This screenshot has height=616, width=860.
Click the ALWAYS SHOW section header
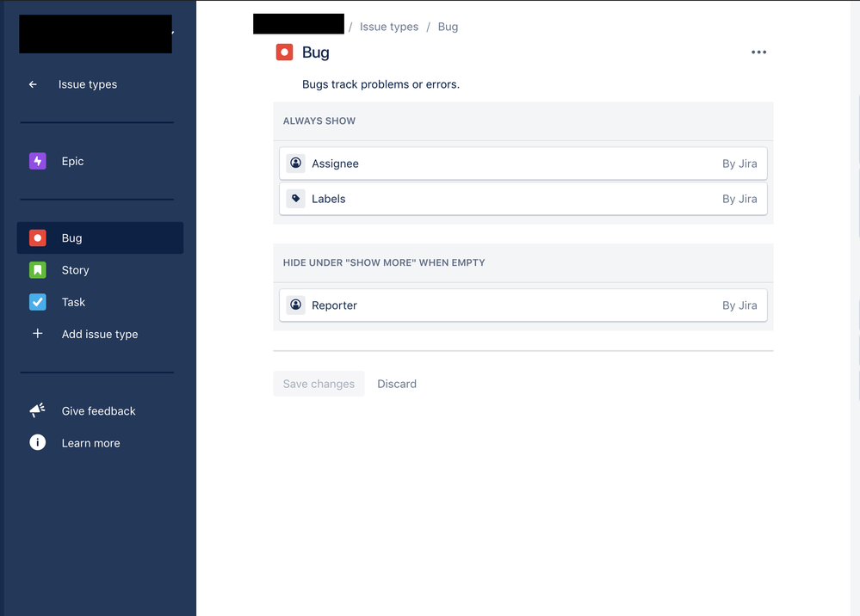pos(319,120)
